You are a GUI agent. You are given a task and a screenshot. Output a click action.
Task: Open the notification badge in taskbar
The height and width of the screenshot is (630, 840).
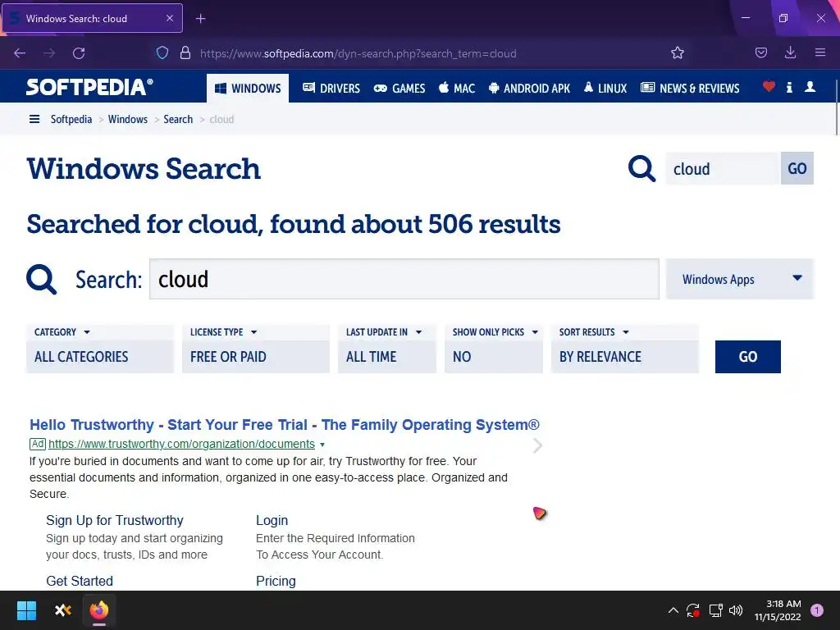coord(817,610)
